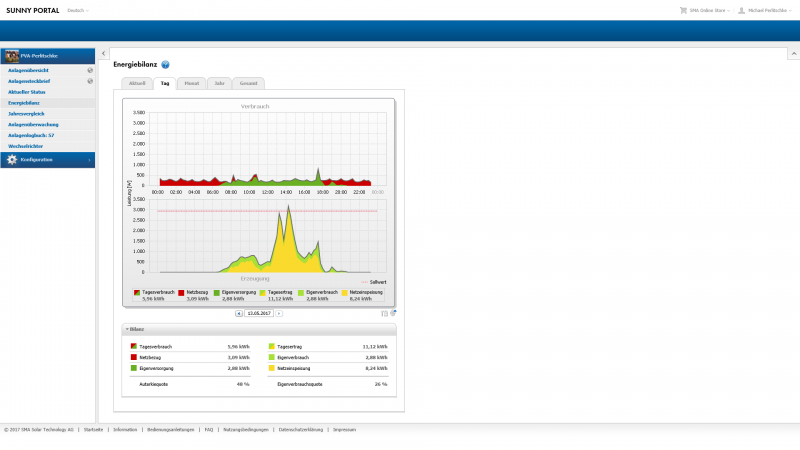Open Anlagenlogbuch: 57 entry
This screenshot has height=450, width=800.
pyautogui.click(x=31, y=135)
